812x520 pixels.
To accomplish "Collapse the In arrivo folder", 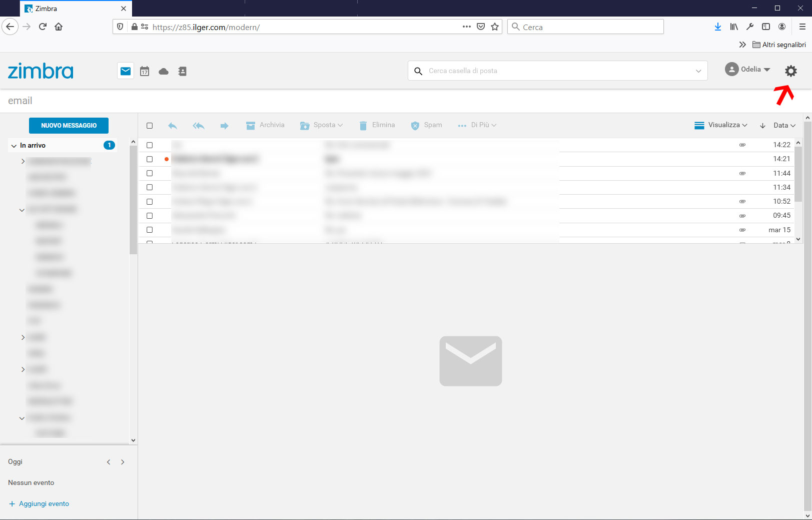I will [x=14, y=146].
